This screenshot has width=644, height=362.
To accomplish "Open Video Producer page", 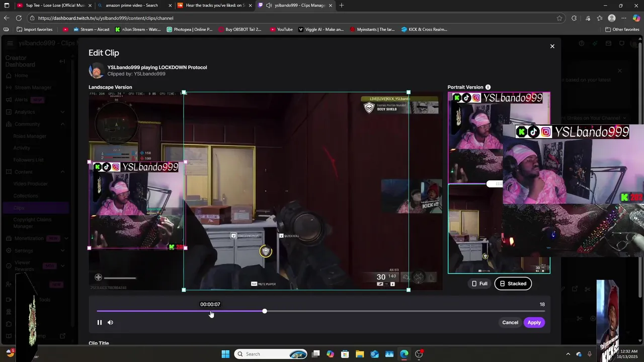I will [x=31, y=184].
